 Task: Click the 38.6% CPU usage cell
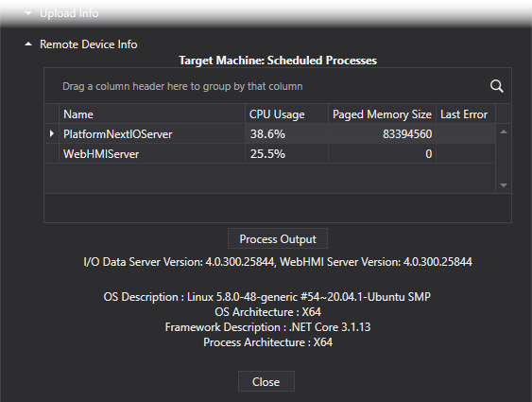(x=286, y=133)
